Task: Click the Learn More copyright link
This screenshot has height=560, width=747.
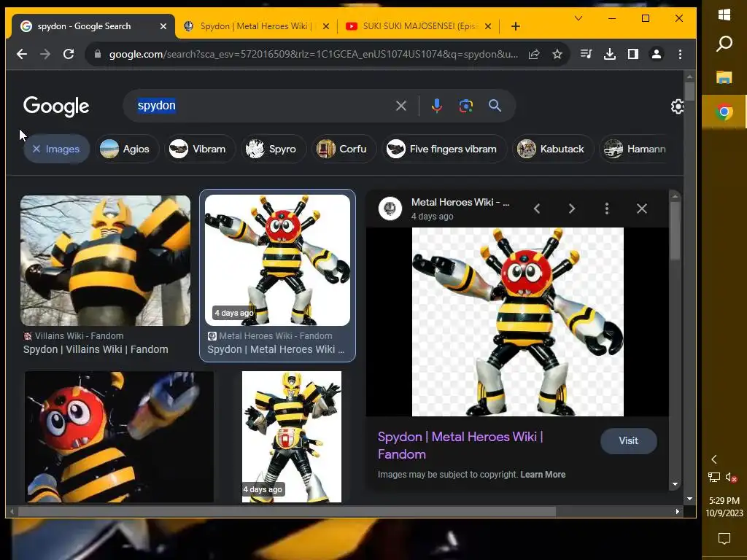Action: 543,475
